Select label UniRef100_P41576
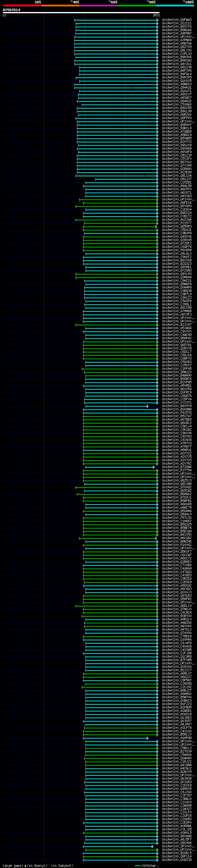This screenshot has height=868, width=197. 177,413
